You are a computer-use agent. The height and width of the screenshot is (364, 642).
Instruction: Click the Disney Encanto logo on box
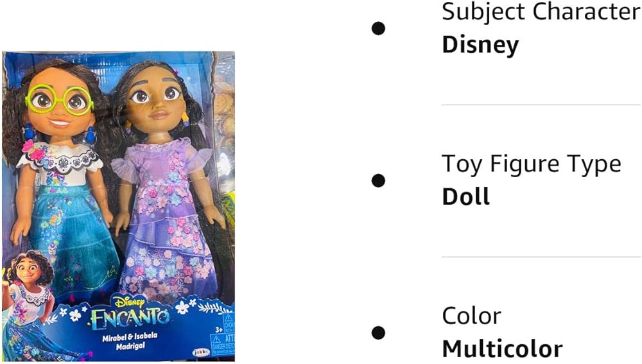click(130, 313)
